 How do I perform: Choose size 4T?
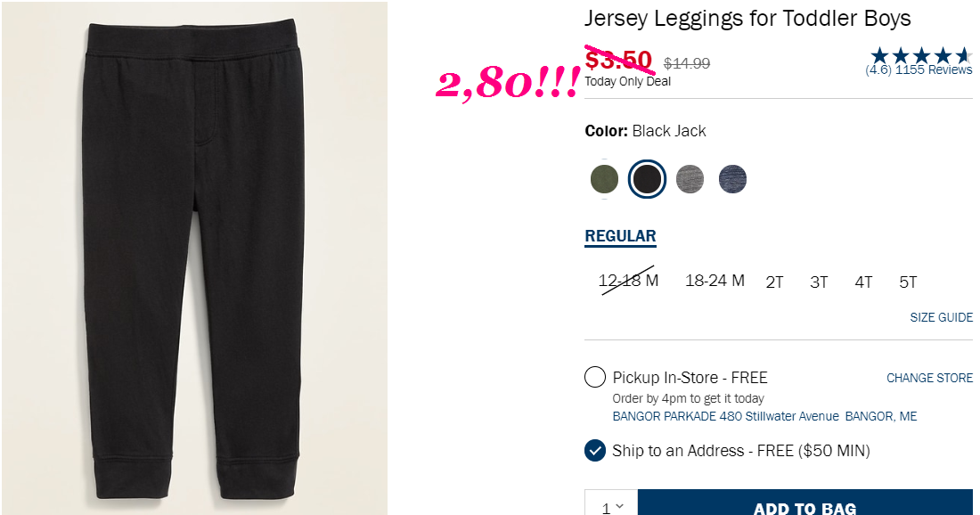click(x=864, y=282)
